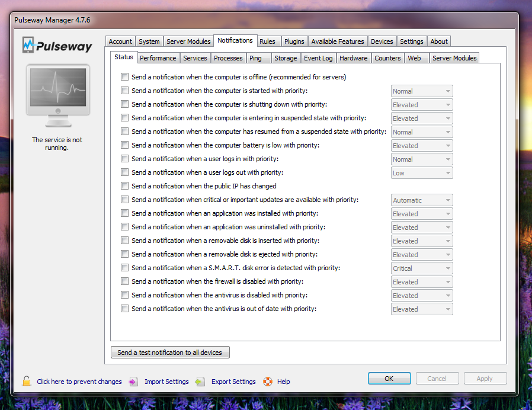Screen dimensions: 532x410
Task: Switch to Performance notifications sub-tab
Action: [x=158, y=58]
